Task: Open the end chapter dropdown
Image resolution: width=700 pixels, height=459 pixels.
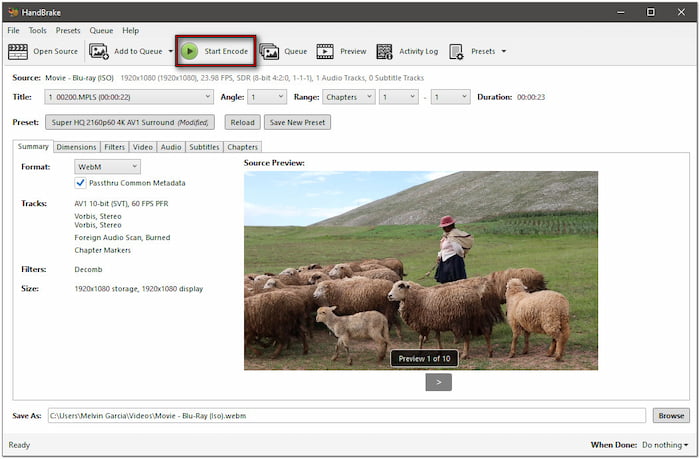Action: click(x=450, y=97)
